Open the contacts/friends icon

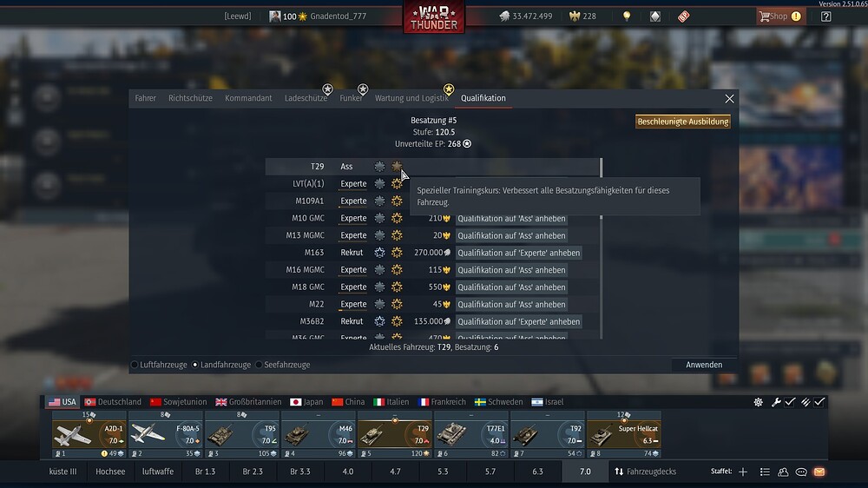783,472
